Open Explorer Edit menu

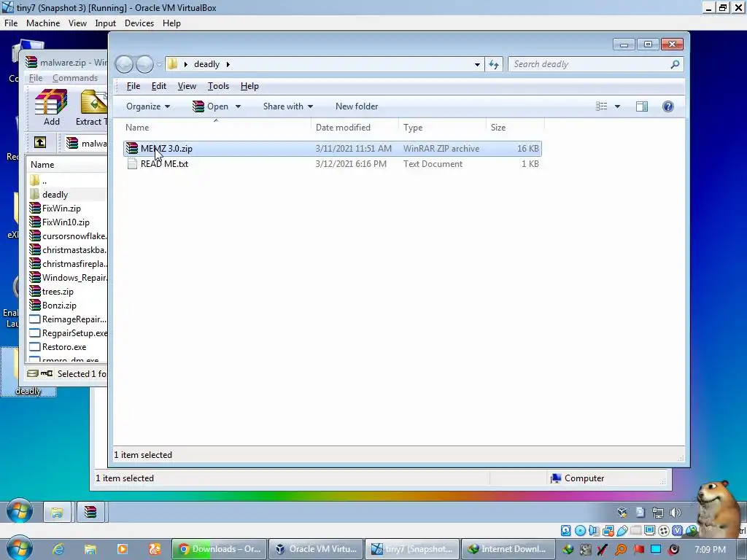[158, 86]
